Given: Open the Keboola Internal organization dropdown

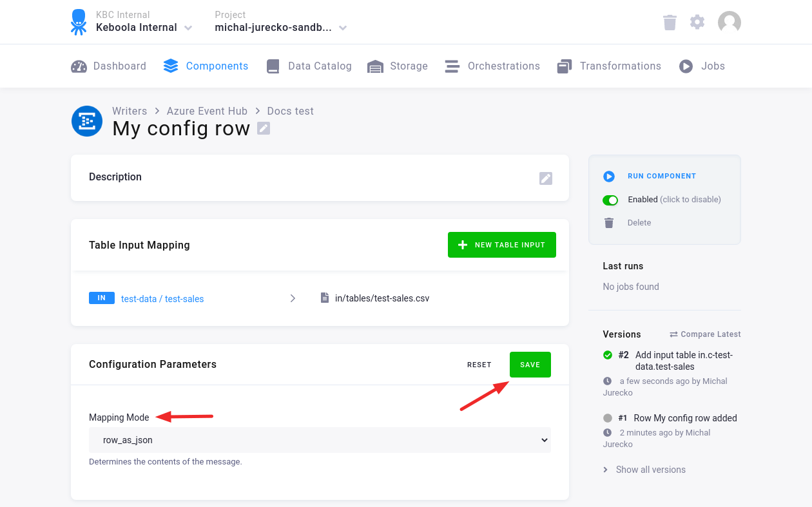Looking at the screenshot, I should (188, 28).
